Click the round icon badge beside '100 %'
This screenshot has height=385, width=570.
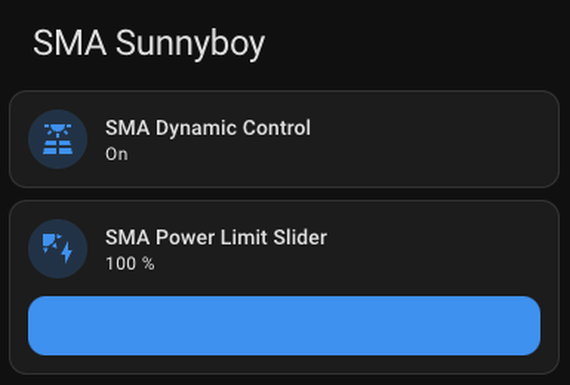click(x=58, y=249)
